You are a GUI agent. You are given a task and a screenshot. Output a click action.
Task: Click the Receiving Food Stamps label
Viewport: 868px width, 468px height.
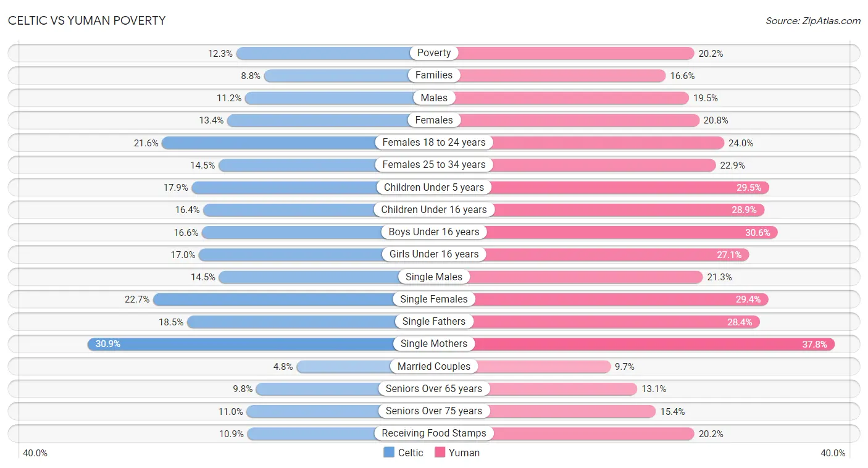click(434, 433)
